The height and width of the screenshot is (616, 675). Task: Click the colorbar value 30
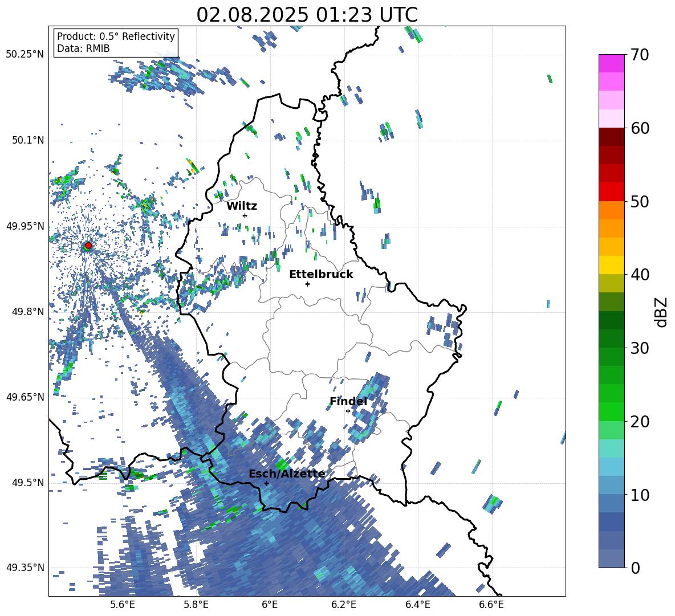[x=640, y=348]
